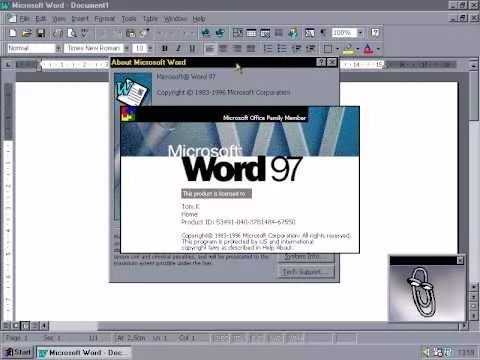Click the Columns toolbar icon
This screenshot has width=480, height=360.
(279, 33)
